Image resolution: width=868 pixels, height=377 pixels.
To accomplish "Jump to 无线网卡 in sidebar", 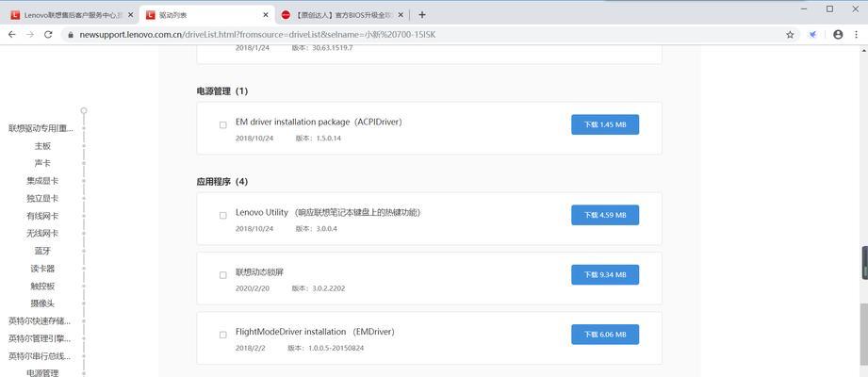I will (42, 233).
